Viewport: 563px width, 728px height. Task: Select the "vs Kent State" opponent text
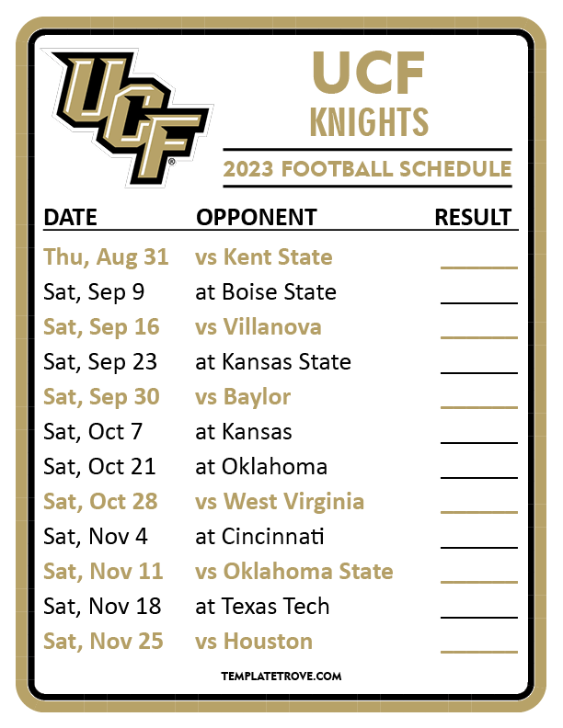click(264, 257)
